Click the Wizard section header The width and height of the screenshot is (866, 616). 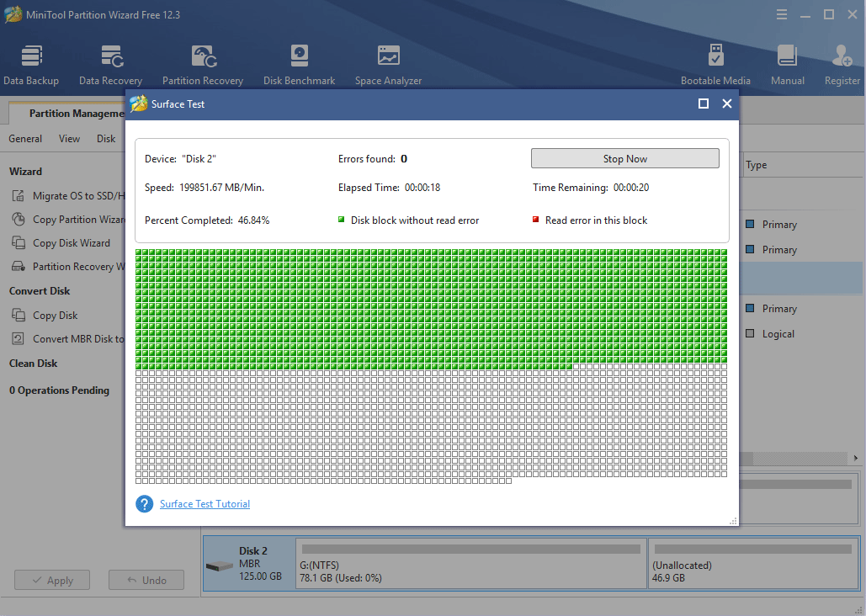point(25,172)
